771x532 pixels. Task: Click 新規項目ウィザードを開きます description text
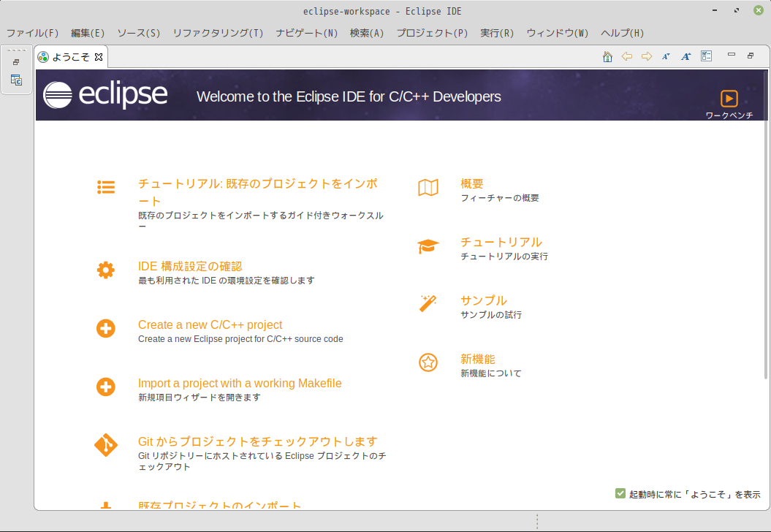(199, 398)
